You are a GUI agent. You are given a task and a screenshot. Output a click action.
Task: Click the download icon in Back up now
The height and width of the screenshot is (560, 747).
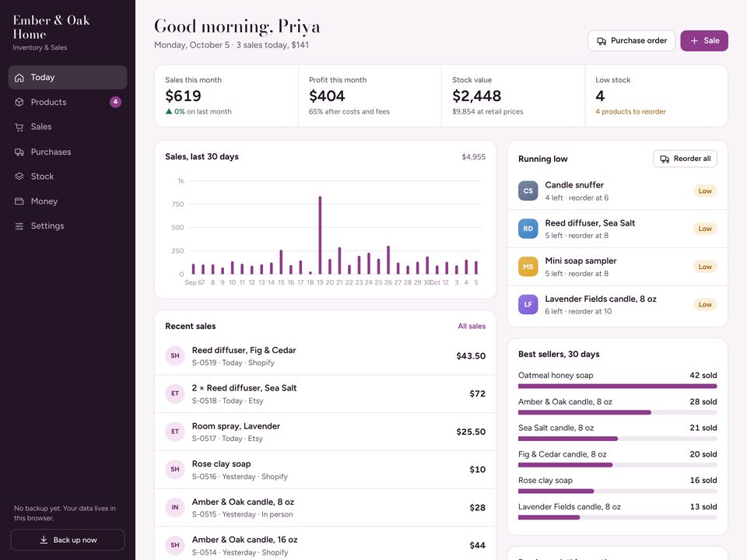pos(44,540)
